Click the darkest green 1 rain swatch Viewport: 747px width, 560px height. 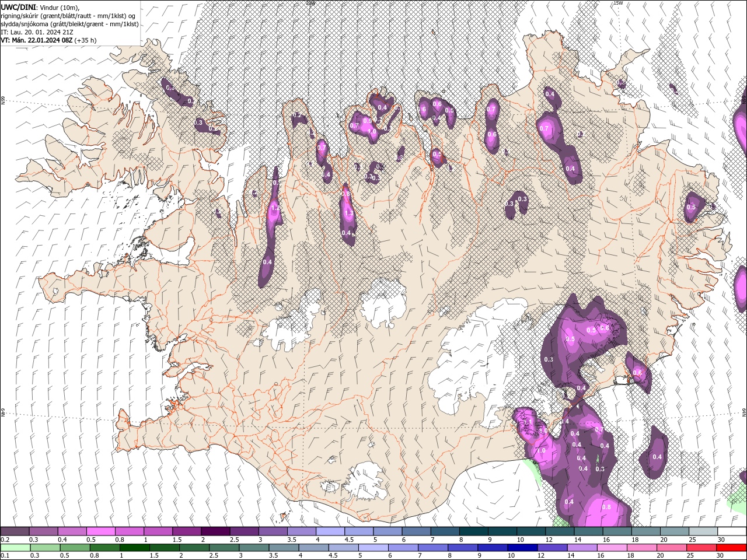pos(134,547)
